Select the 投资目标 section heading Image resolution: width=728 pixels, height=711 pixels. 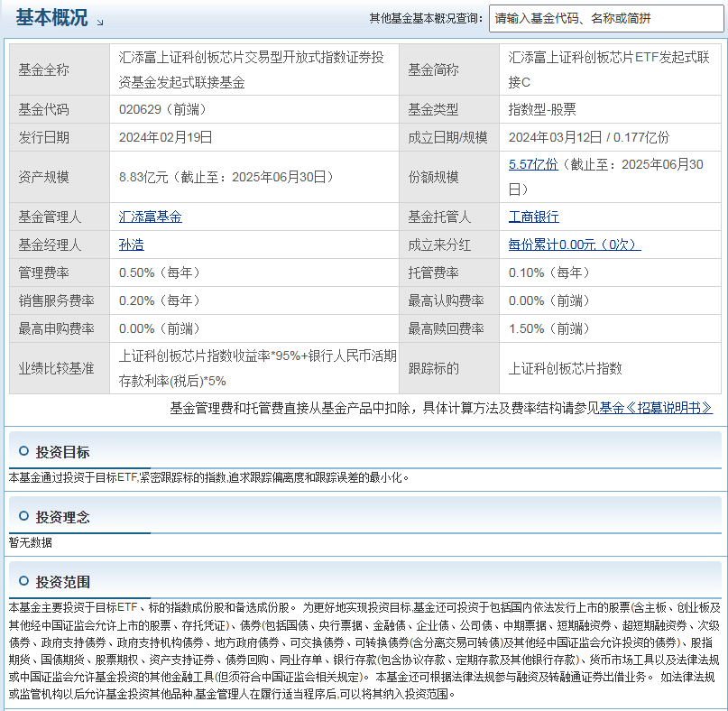[62, 452]
